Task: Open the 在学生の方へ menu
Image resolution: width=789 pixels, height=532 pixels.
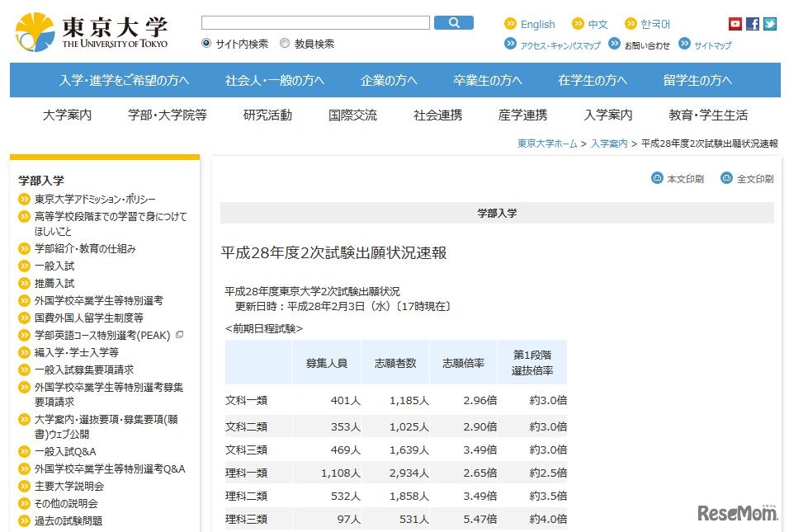Action: (592, 80)
